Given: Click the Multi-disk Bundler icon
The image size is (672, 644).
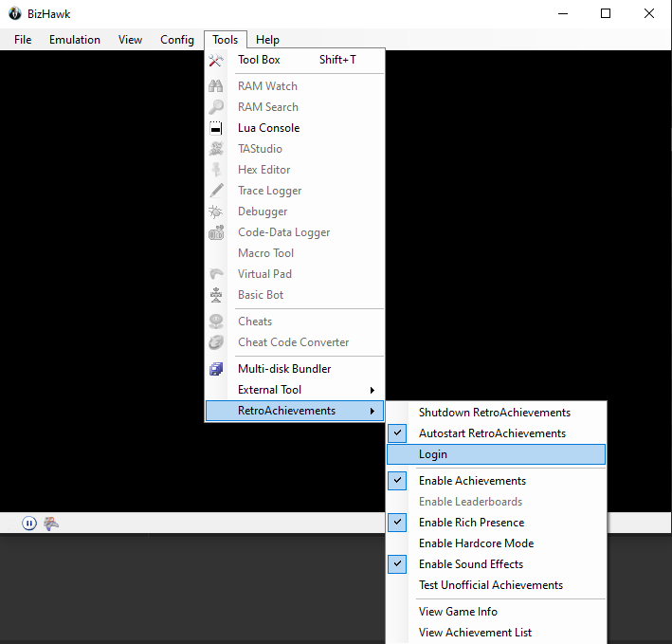Looking at the screenshot, I should click(216, 369).
